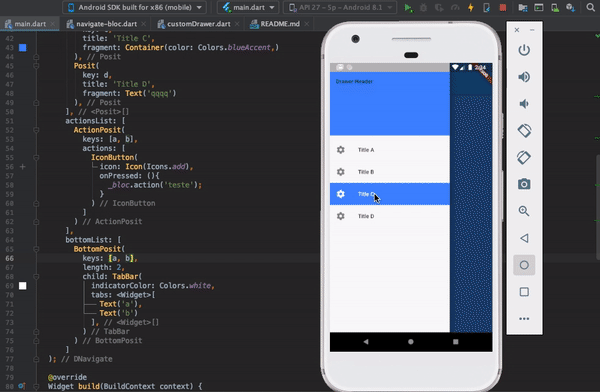Open AVD Manager icon

[554, 8]
